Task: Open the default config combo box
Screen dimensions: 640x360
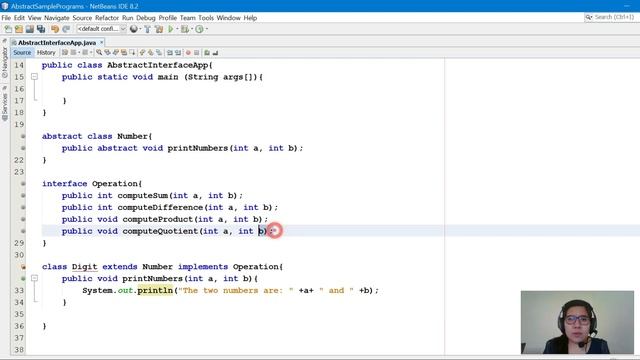Action: point(101,29)
